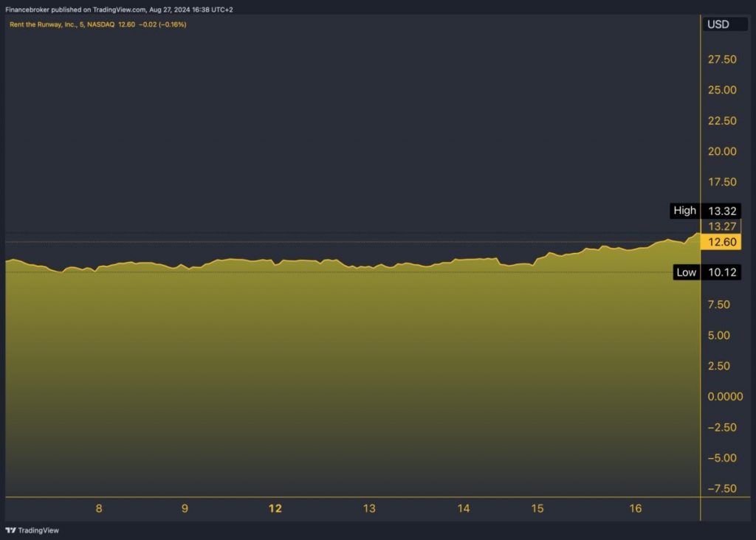Screen dimensions: 756x540
Task: Click the -0.02 (-0.16%) change value
Action: click(162, 24)
